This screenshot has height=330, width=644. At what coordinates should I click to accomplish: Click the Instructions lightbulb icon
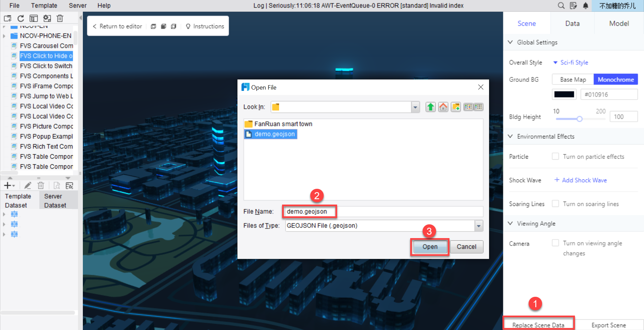click(188, 26)
